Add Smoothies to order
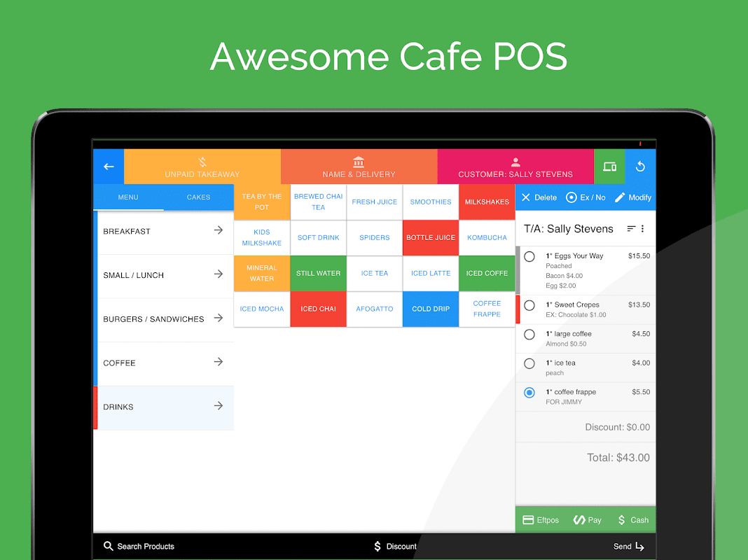This screenshot has height=560, width=748. coord(431,202)
